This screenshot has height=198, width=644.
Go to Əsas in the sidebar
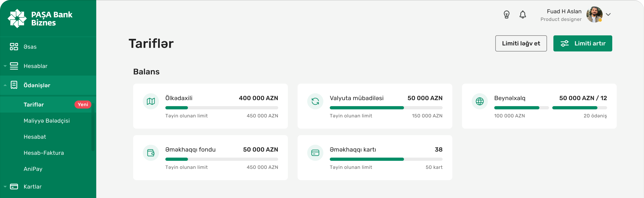pos(30,47)
